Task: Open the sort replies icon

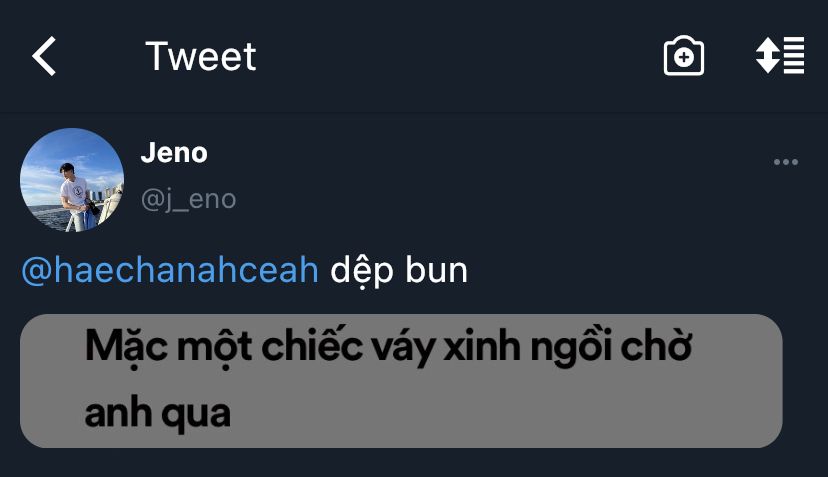Action: 780,55
